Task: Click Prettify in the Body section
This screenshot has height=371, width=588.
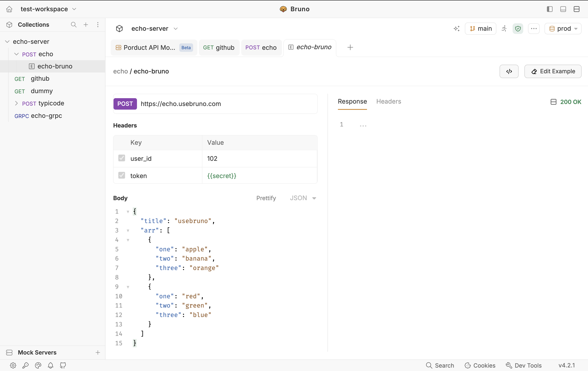Action: pyautogui.click(x=266, y=198)
